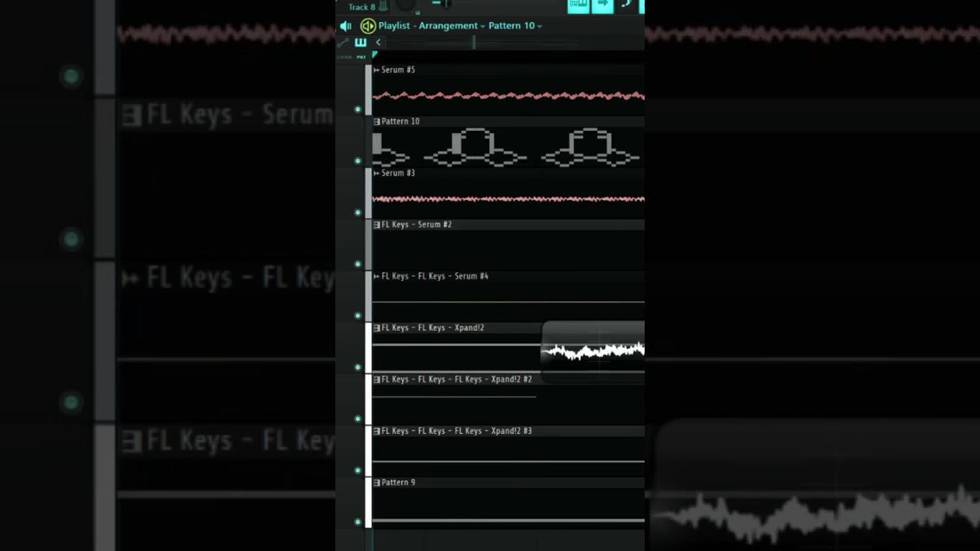Toggle mute LED for Xpand!2 #2 track
980x551 pixels.
point(358,419)
